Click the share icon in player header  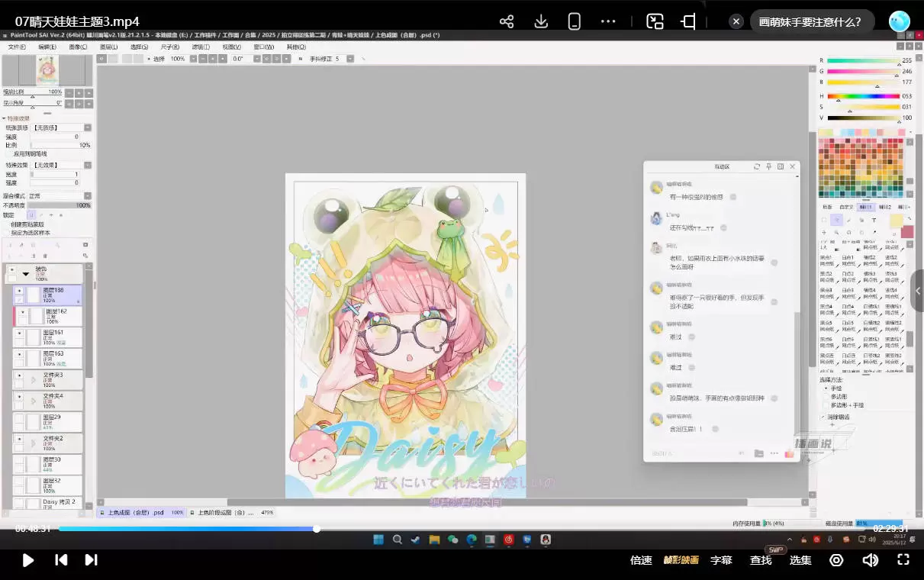[507, 21]
